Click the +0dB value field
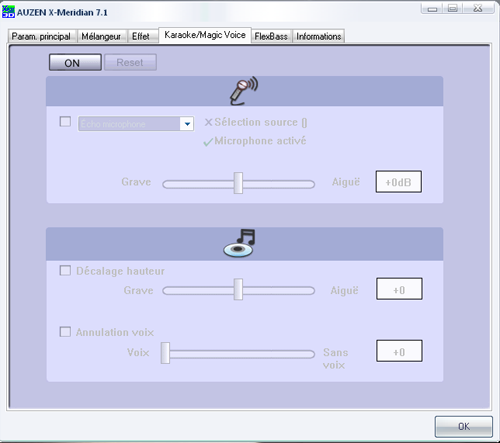The width and height of the screenshot is (500, 443). 399,182
